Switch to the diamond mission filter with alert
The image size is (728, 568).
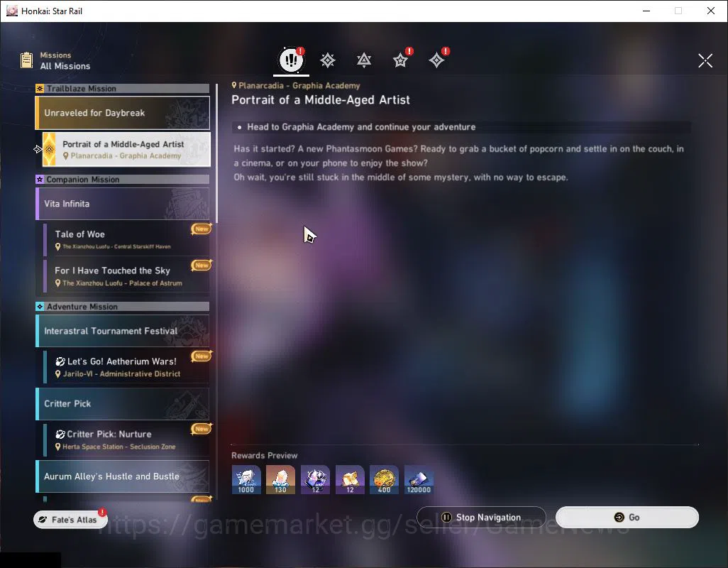(x=436, y=60)
